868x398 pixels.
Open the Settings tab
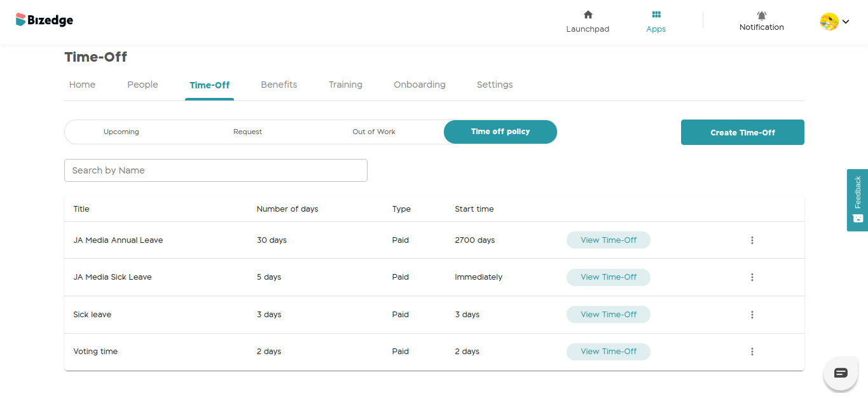(x=494, y=85)
